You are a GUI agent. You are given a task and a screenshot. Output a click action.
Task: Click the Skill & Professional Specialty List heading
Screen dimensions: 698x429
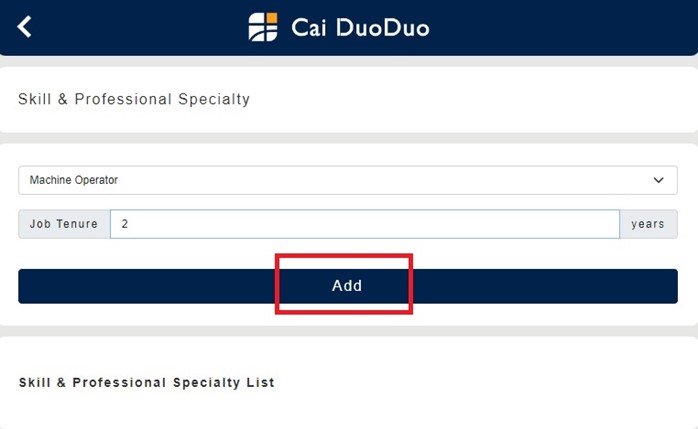pos(147,383)
